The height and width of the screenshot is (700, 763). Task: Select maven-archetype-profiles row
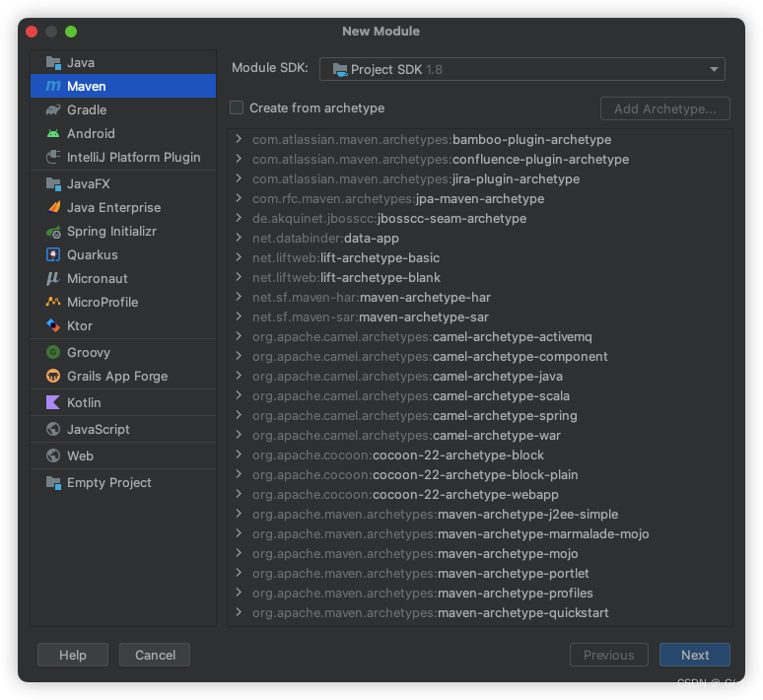click(480, 593)
